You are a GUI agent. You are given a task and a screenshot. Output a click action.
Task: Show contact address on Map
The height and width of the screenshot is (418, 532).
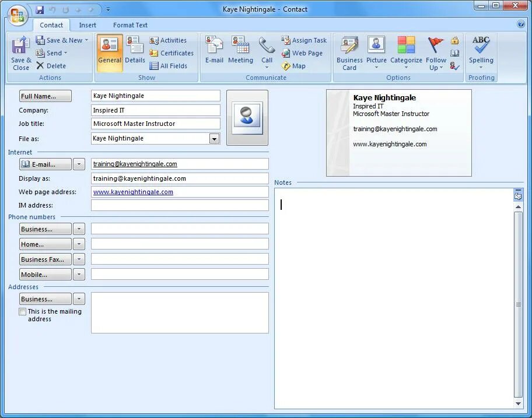(294, 66)
